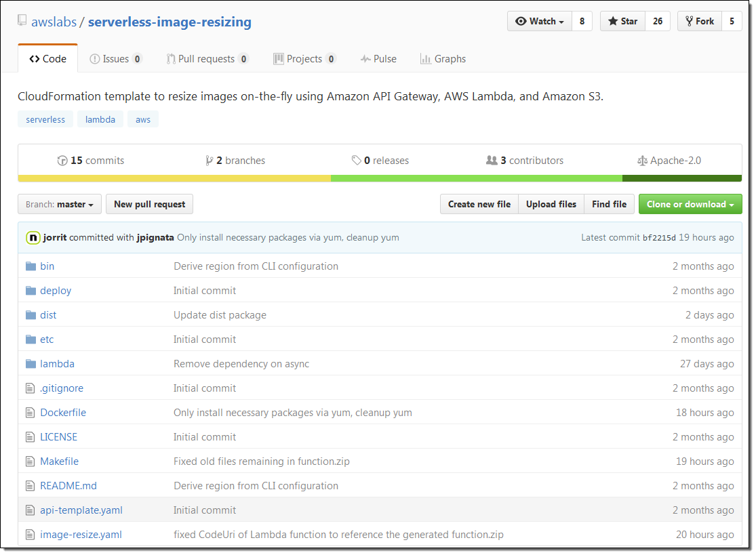Viewport: 756px width, 555px height.
Task: Open 'Update dist package' commit message
Action: 220,315
